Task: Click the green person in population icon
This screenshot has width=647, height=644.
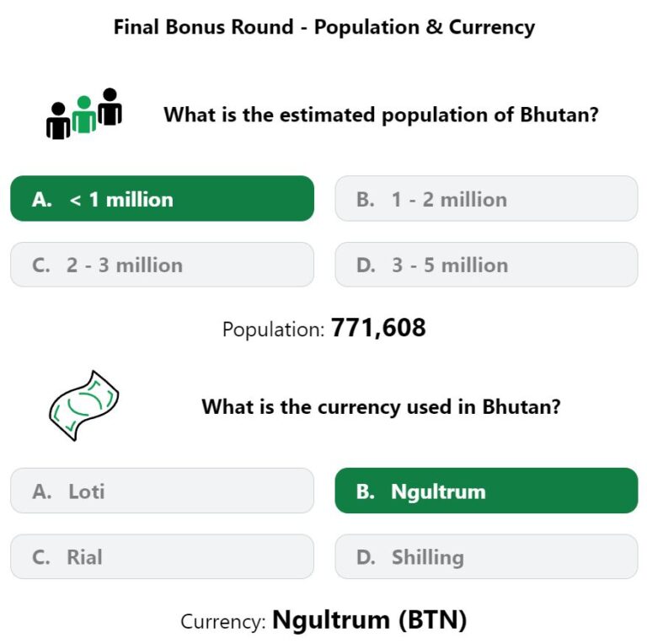Action: [84, 115]
